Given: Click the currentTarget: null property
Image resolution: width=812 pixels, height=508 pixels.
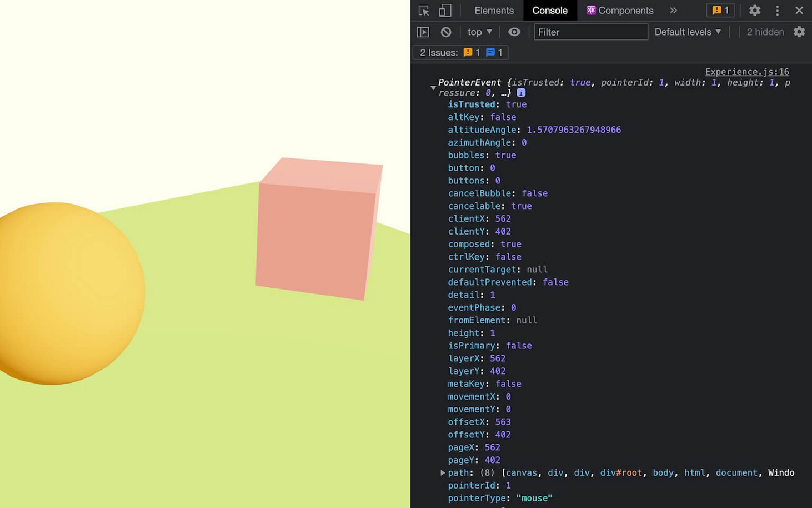Looking at the screenshot, I should click(498, 270).
